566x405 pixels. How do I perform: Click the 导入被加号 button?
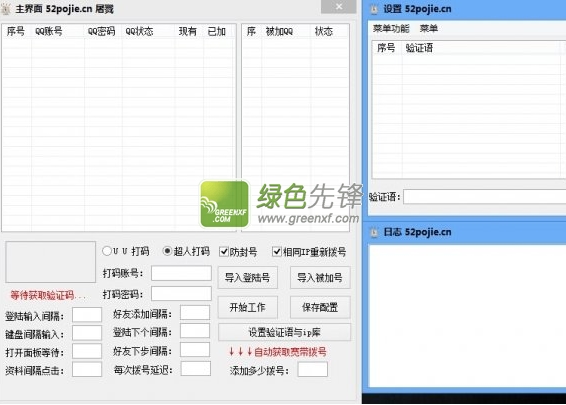click(x=320, y=277)
